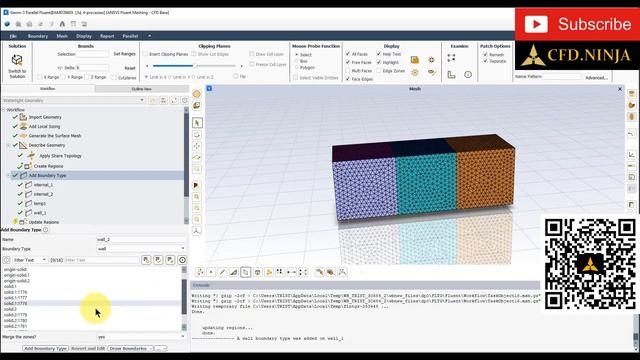Click the golden box display icon left of Edge Zones

pyautogui.click(x=415, y=60)
